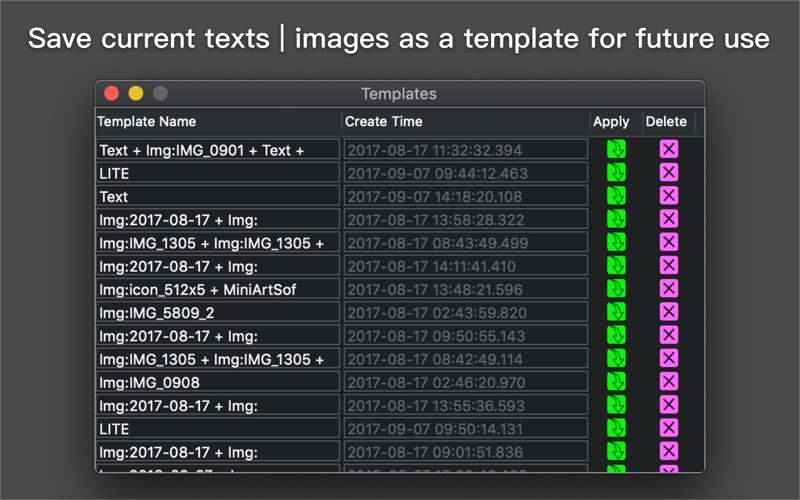Delete the template created at 09:50:55.143

[x=669, y=335]
